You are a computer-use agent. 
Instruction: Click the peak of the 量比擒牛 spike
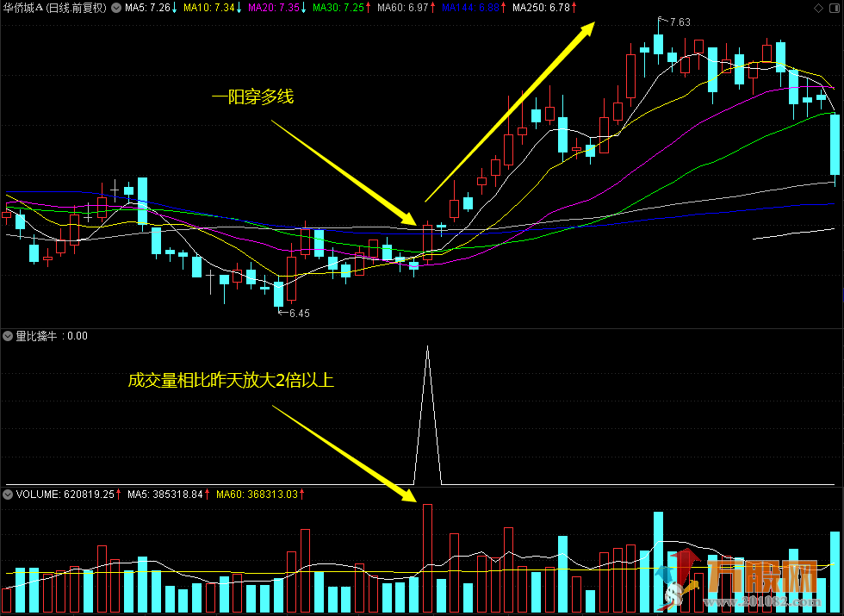click(x=427, y=346)
